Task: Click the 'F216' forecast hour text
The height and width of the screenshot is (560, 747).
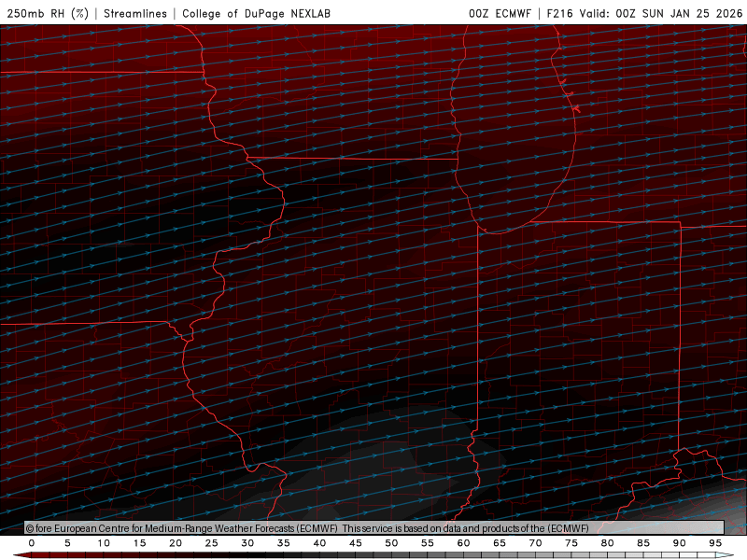Action: pos(559,13)
